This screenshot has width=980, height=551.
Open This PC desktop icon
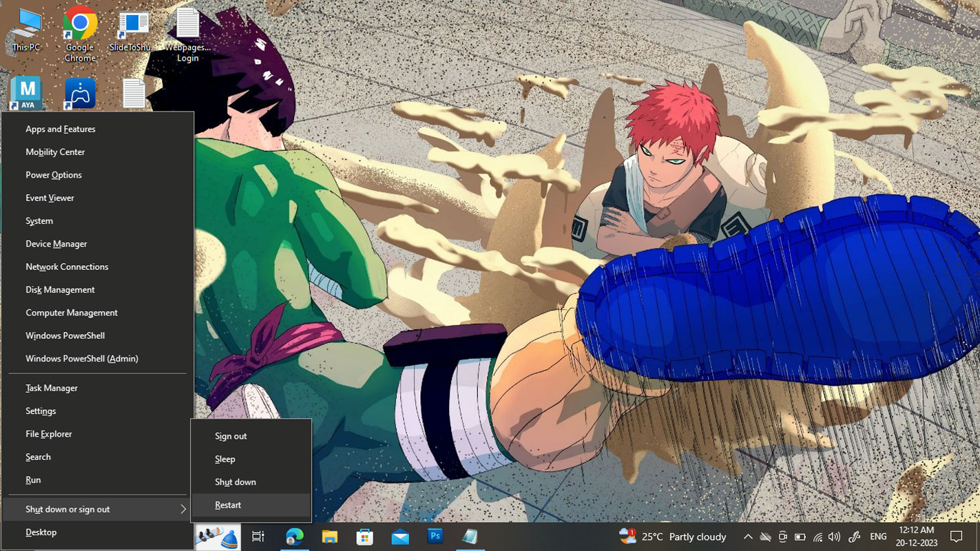tap(26, 31)
